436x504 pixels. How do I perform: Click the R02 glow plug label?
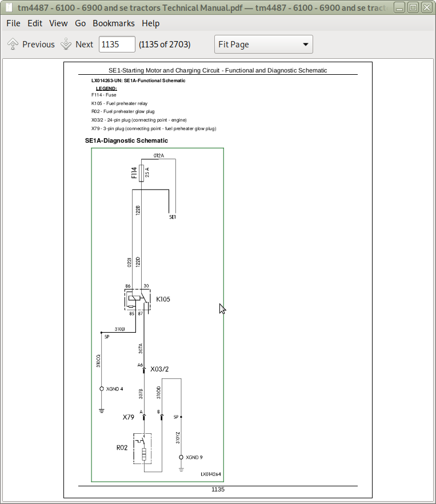122,447
